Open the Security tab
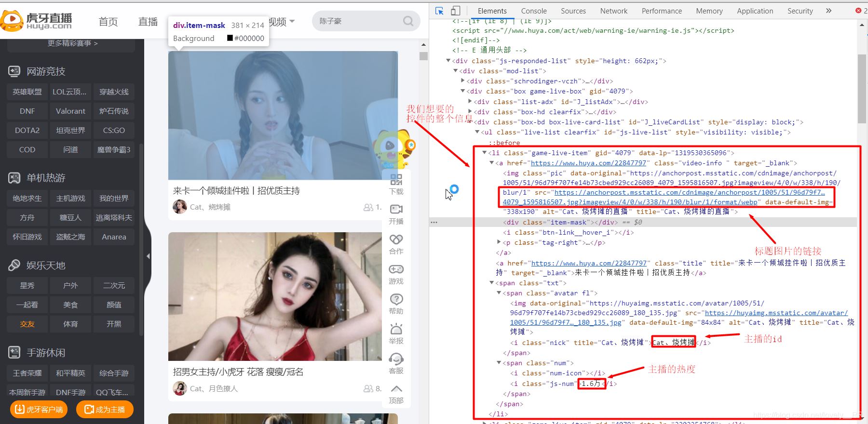Screen dimensions: 868x424 click(x=800, y=11)
